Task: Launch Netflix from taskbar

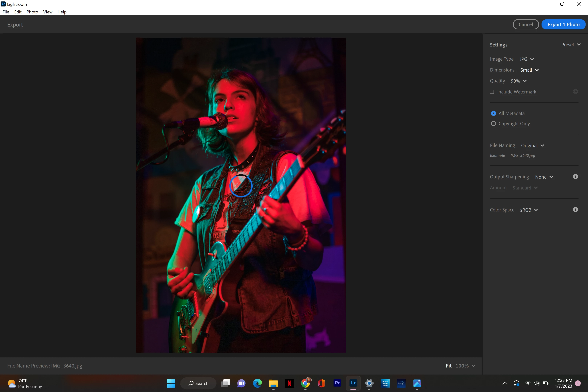Action: pos(289,383)
